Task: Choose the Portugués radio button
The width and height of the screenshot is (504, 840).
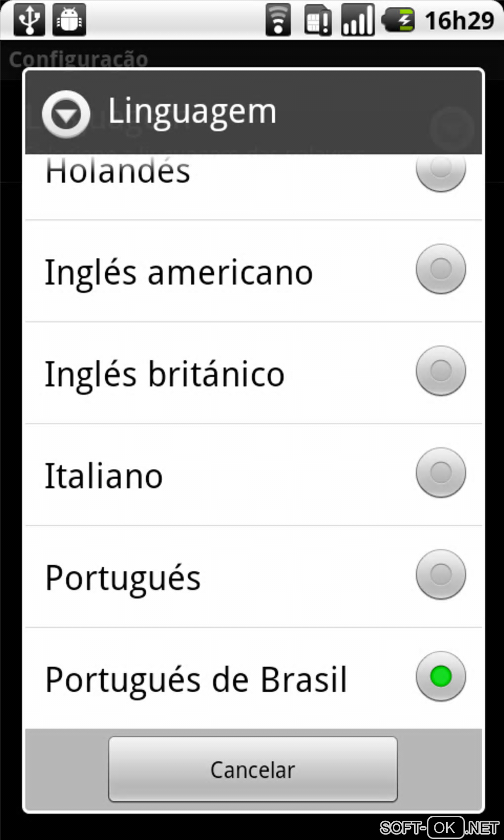Action: [441, 575]
